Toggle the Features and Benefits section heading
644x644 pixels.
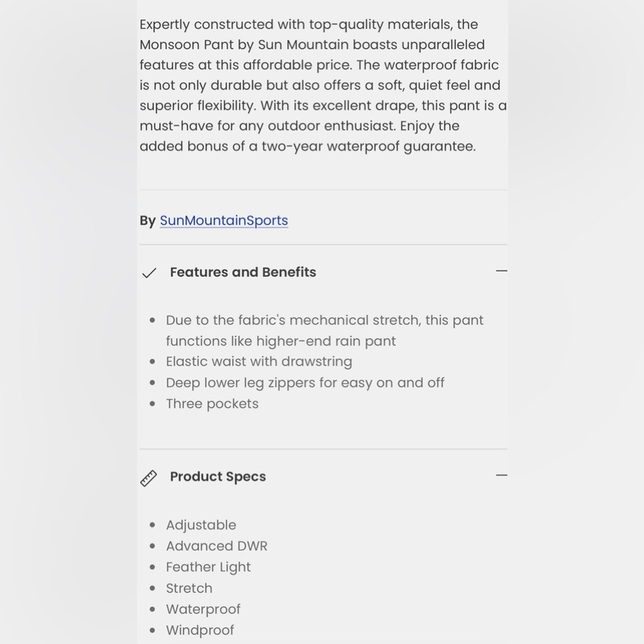243,272
